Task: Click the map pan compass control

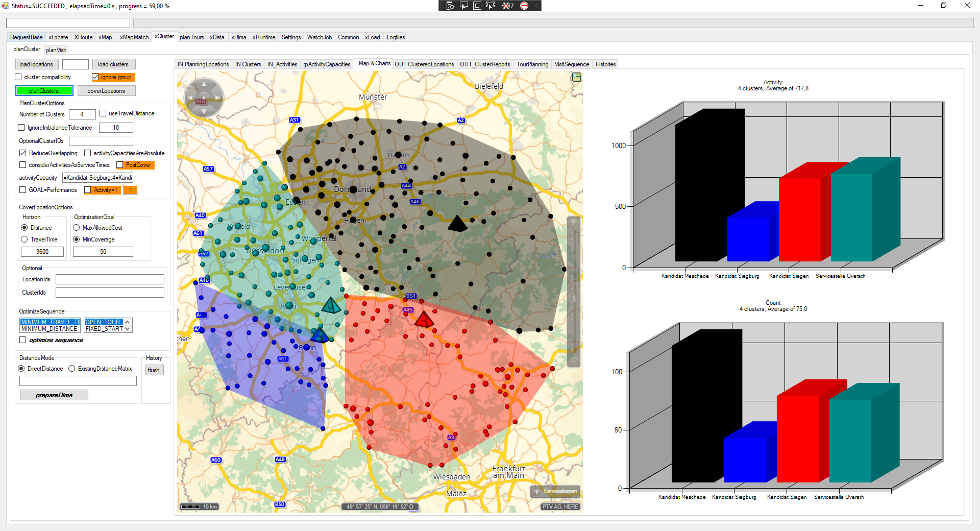Action: coord(204,98)
